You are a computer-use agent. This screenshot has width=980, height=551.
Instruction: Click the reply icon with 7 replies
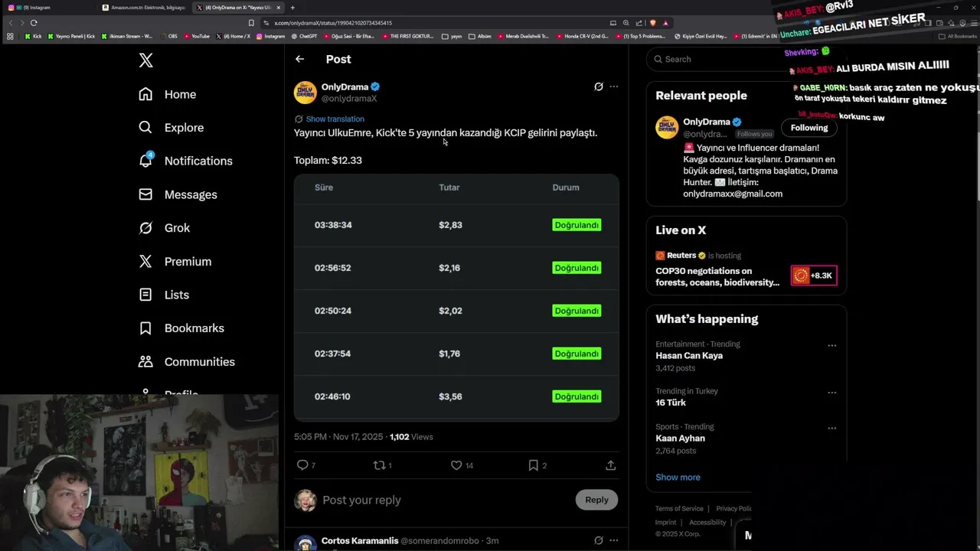pos(302,465)
